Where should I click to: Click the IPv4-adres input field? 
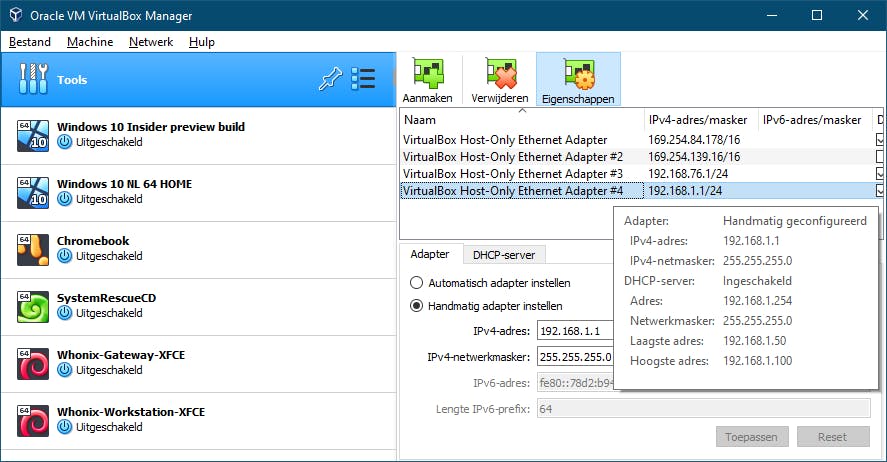(575, 331)
